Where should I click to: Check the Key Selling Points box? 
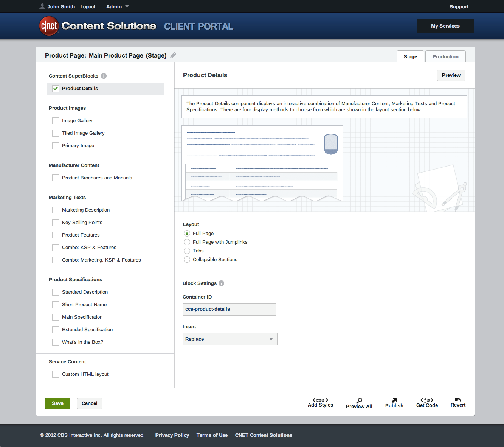56,223
